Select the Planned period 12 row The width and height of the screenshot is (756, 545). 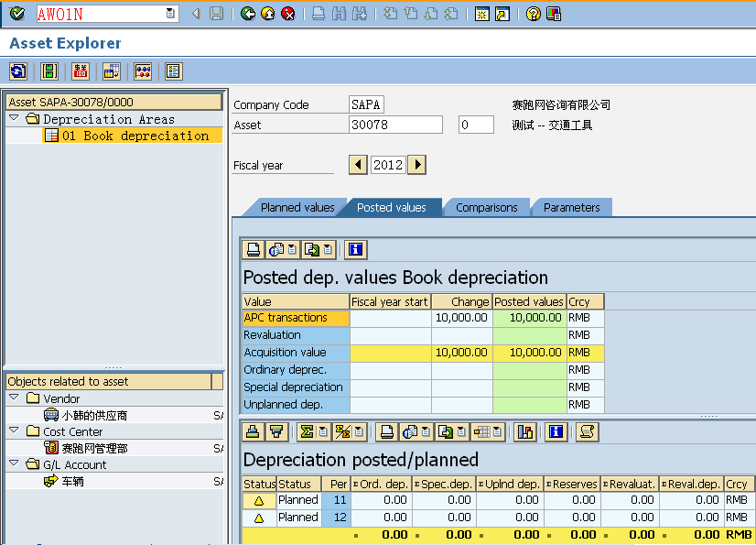pos(497,518)
